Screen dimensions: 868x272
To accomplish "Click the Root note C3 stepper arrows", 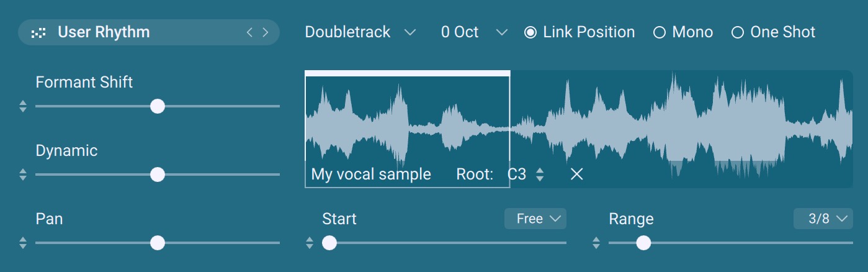I will (540, 175).
